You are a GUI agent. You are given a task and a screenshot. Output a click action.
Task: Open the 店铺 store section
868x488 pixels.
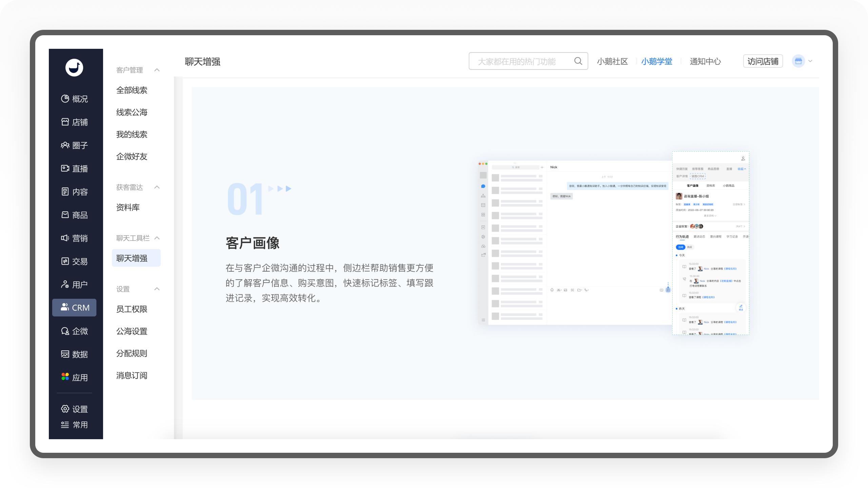tap(74, 122)
